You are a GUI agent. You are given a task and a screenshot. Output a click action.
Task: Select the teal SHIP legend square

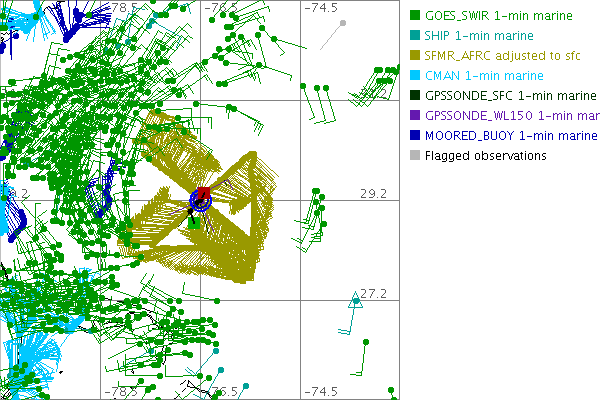[415, 36]
